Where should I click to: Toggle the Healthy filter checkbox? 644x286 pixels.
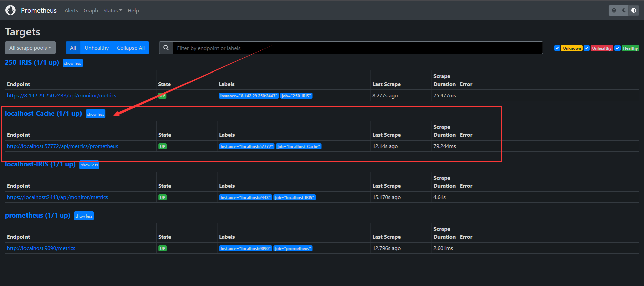(x=618, y=48)
